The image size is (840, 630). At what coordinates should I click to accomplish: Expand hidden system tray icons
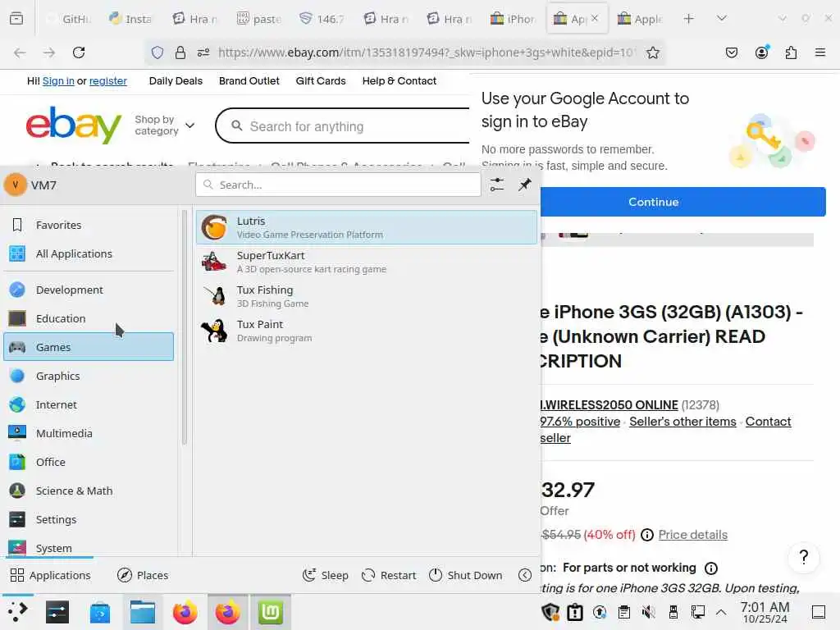[x=721, y=612]
